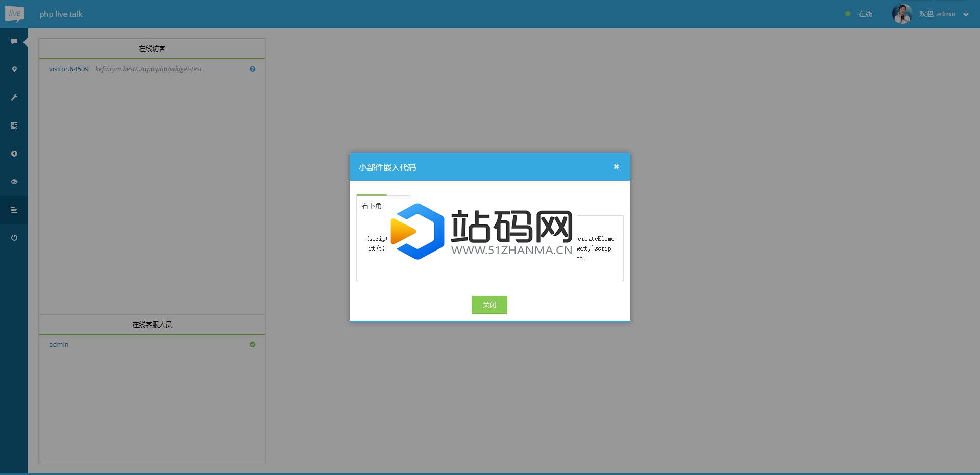Viewport: 980px width, 475px height.
Task: Open the QR code sidebar icon
Action: coord(14,126)
